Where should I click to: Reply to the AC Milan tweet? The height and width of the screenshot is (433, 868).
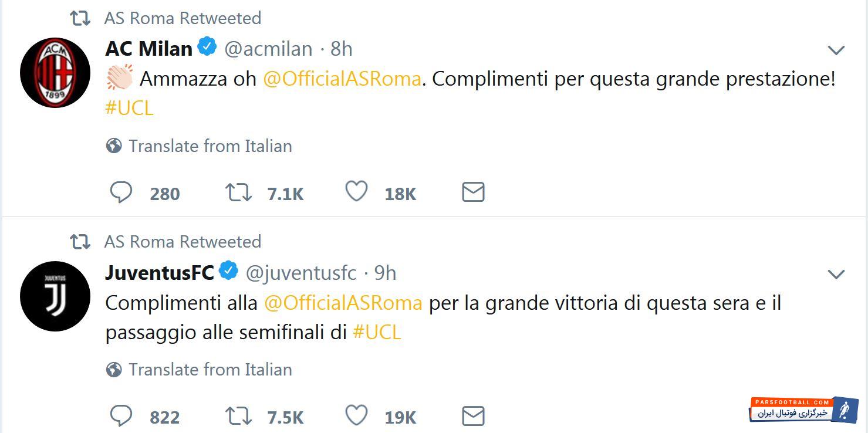121,192
